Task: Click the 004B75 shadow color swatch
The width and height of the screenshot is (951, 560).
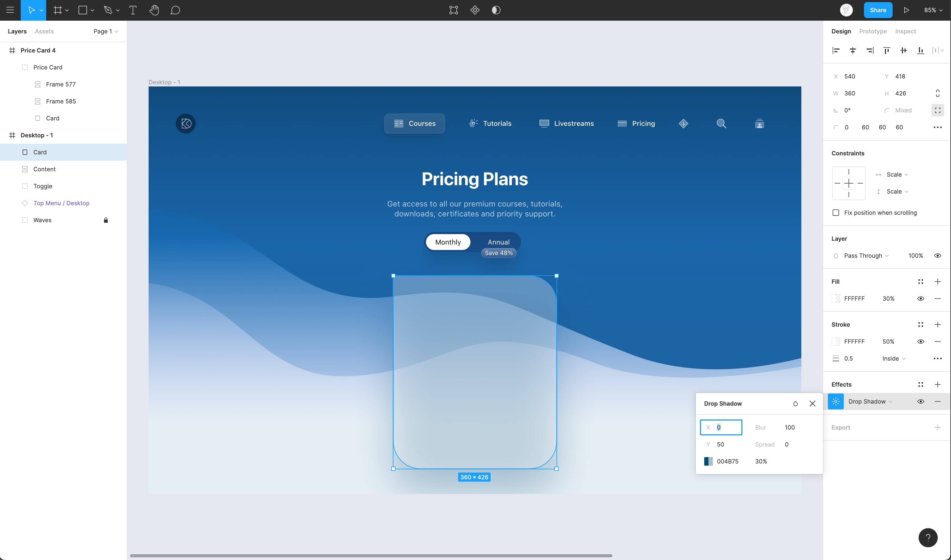Action: pos(708,461)
